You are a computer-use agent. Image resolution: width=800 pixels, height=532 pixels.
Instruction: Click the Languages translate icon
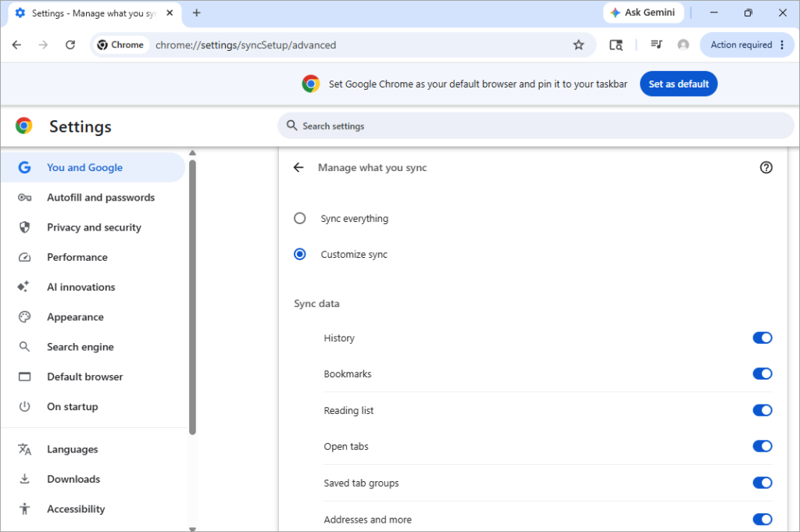click(x=24, y=449)
